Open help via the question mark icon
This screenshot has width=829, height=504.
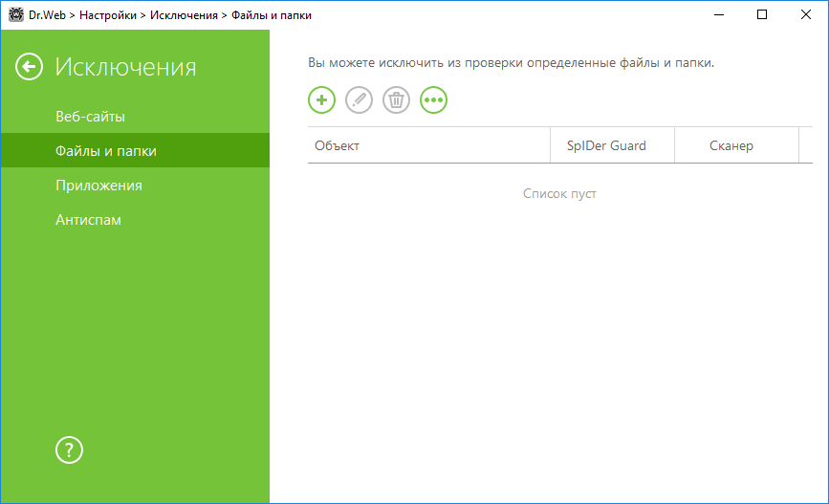[x=69, y=450]
